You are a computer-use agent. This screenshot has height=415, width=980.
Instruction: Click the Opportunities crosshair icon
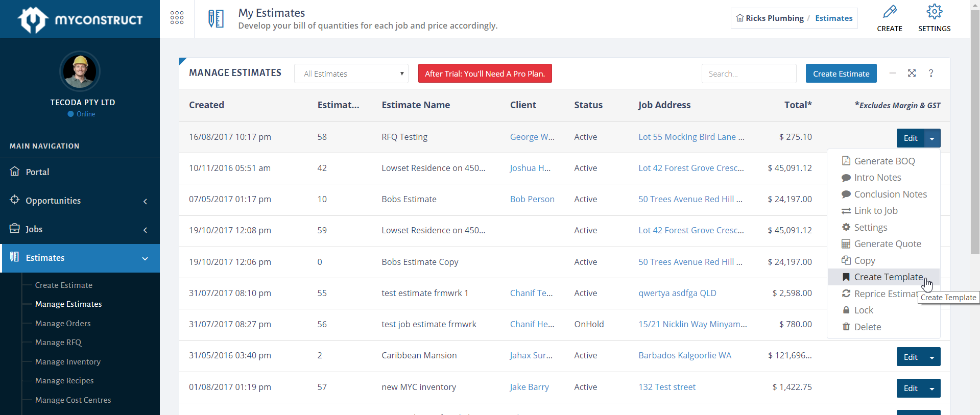point(15,200)
